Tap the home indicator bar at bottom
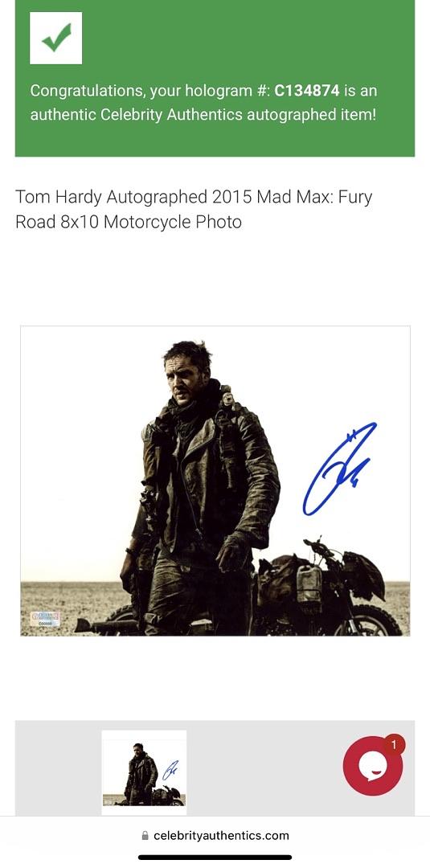This screenshot has width=430, height=868. [x=215, y=858]
